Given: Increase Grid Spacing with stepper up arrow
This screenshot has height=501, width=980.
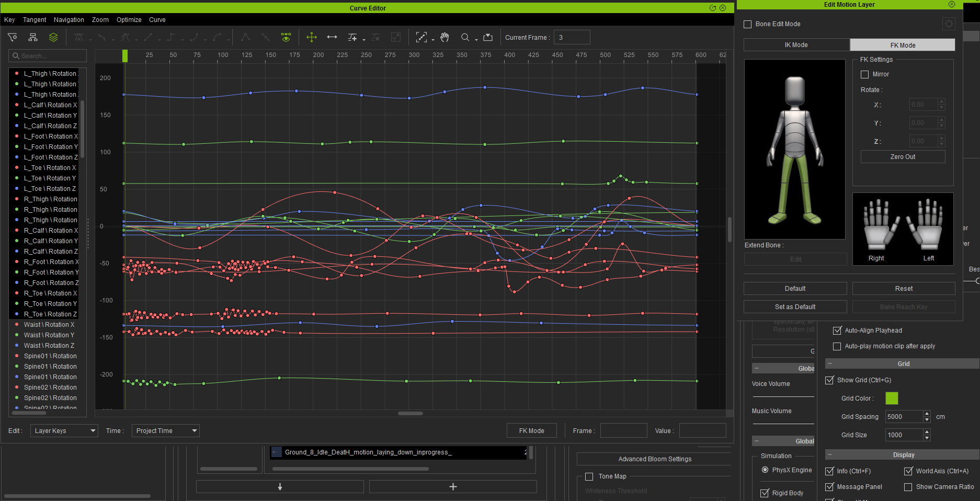Looking at the screenshot, I should 927,414.
